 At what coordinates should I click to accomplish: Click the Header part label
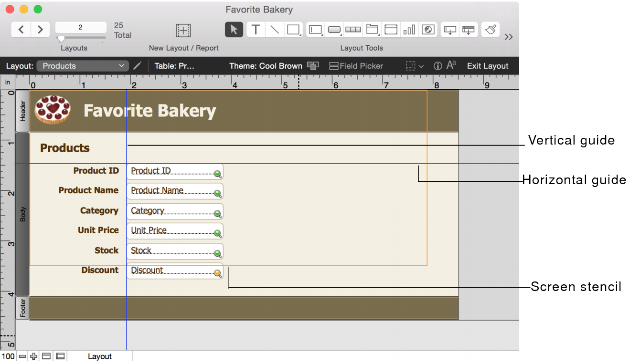coord(22,111)
